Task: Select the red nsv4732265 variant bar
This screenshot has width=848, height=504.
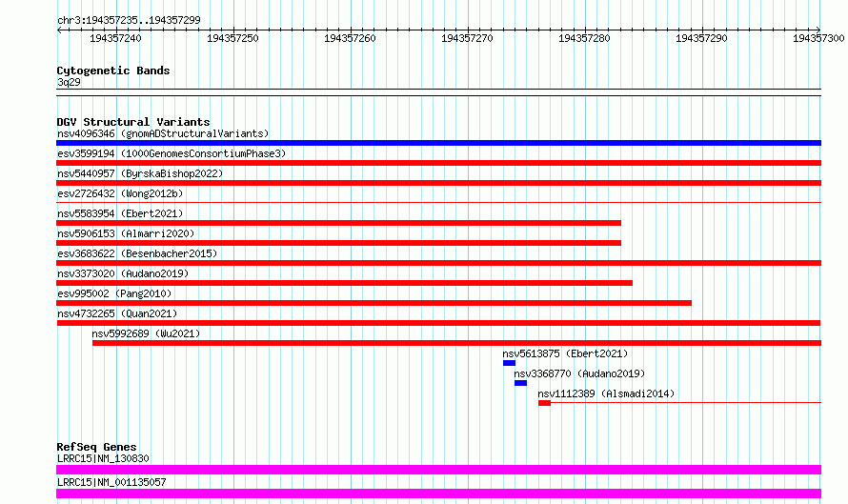Action: pos(438,323)
